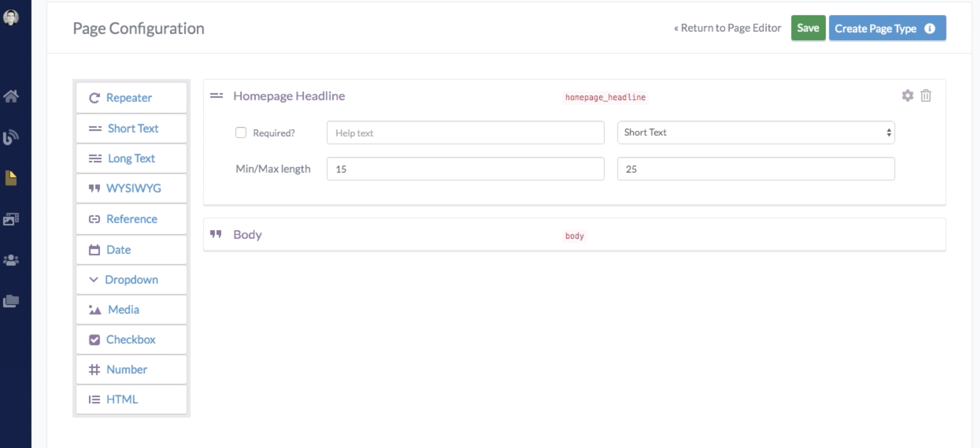Click the Repeater refresh arrow icon
Screen dimensions: 980x448
point(94,98)
